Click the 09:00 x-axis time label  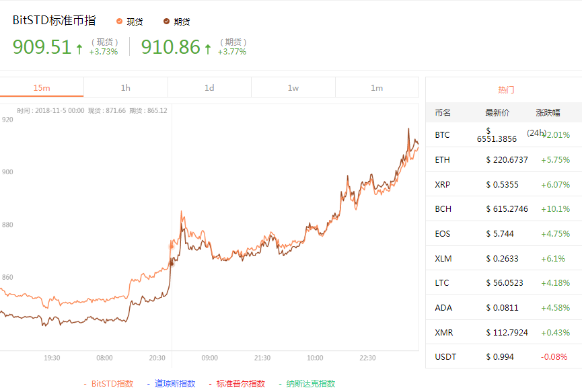pos(210,358)
